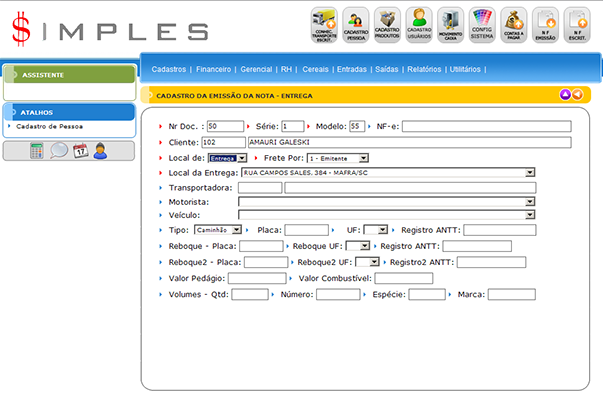Open the Financeiro menu

point(213,69)
